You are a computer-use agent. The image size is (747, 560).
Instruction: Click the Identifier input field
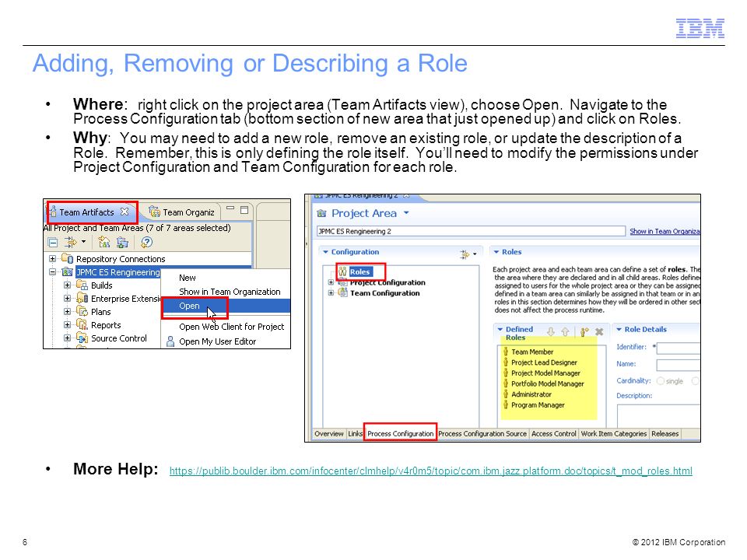coord(679,348)
